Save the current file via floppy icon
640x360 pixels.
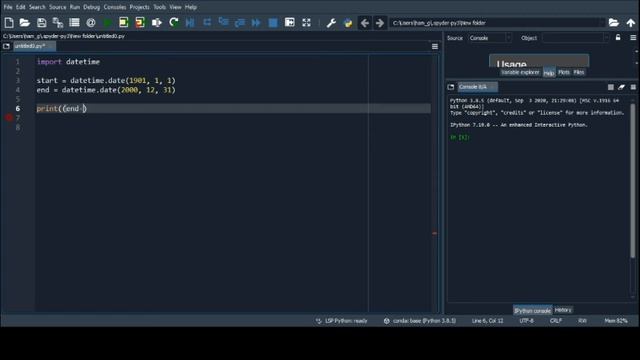(x=41, y=23)
